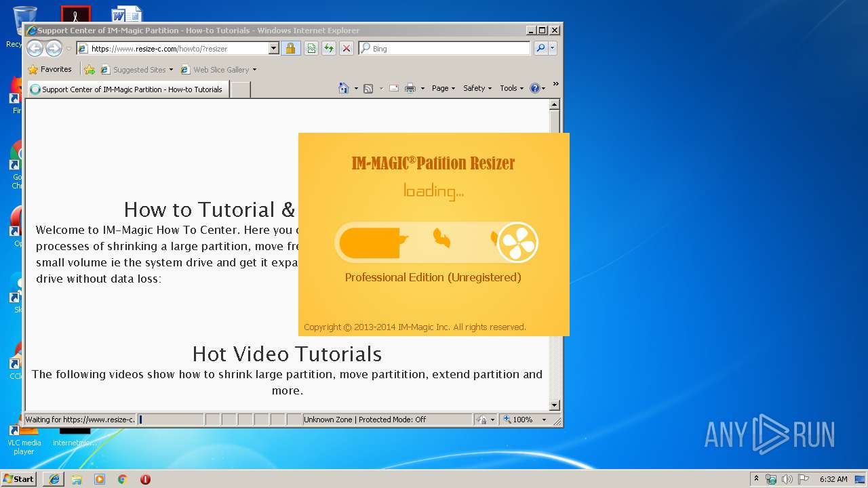The image size is (868, 488).
Task: Expand the Print options dropdown arrow
Action: click(x=422, y=88)
